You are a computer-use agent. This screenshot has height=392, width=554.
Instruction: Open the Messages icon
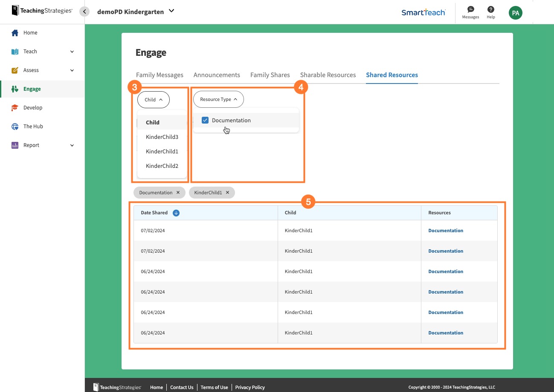[x=470, y=9]
